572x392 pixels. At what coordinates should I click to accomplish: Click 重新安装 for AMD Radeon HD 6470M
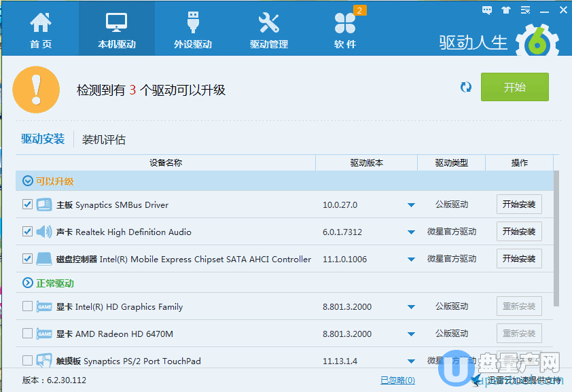point(519,334)
